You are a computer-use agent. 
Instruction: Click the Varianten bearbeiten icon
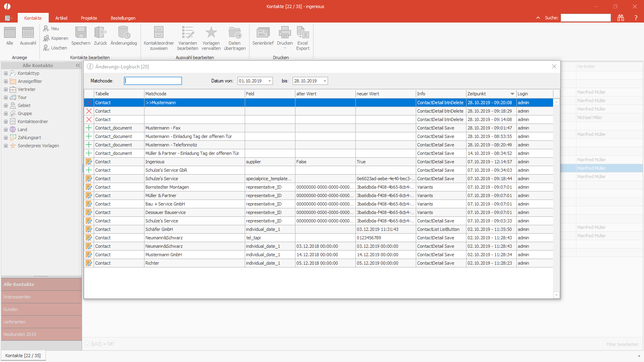pyautogui.click(x=188, y=33)
